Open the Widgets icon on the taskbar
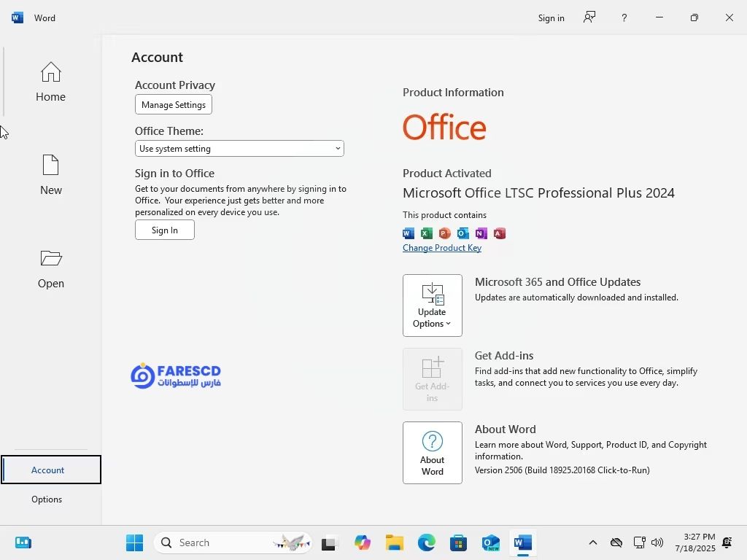 coord(23,542)
